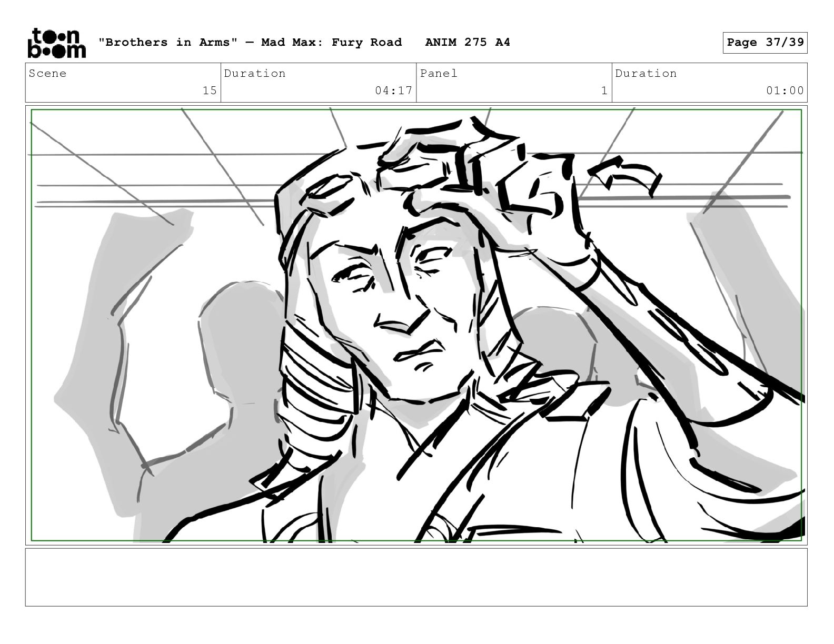Select the course code ANIM 275 A4

(468, 42)
